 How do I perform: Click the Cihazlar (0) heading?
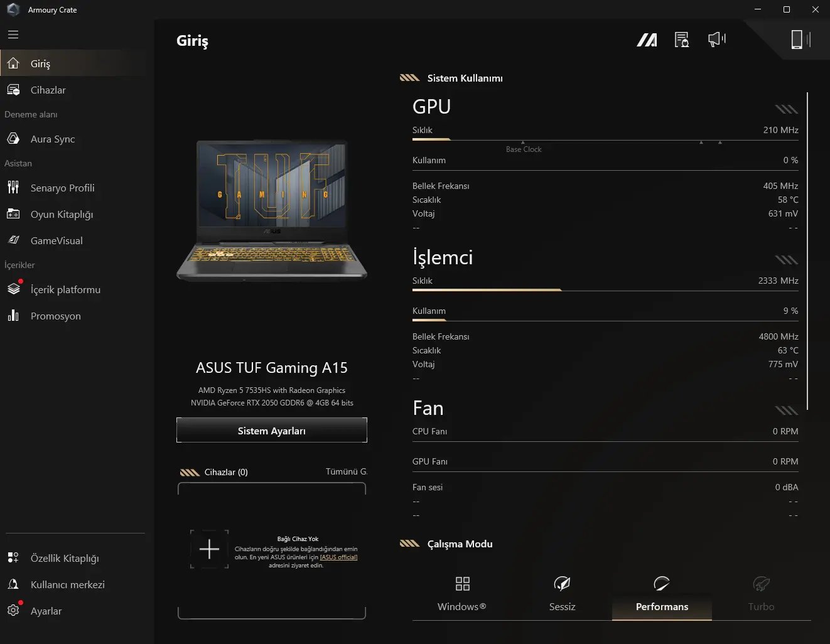click(x=226, y=472)
